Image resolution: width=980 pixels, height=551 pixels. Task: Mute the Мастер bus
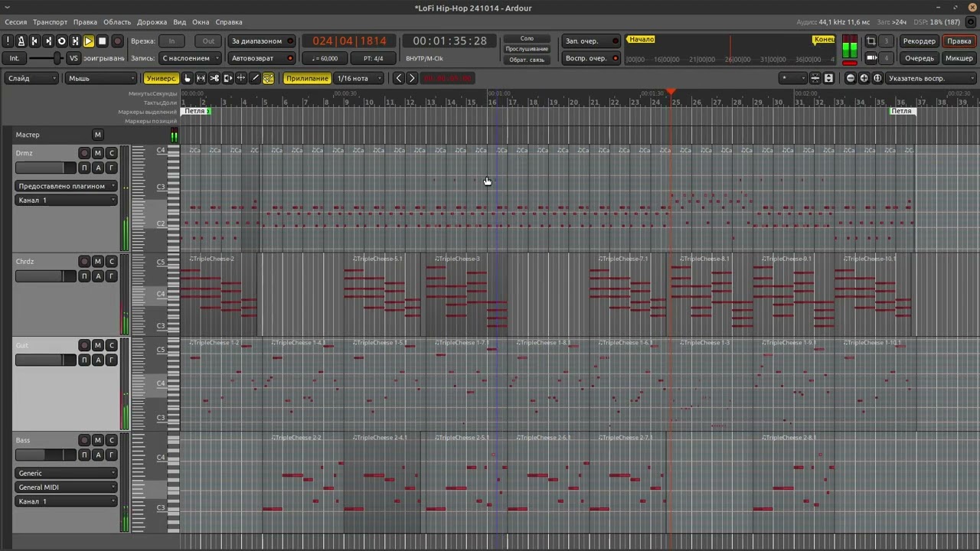tap(97, 135)
